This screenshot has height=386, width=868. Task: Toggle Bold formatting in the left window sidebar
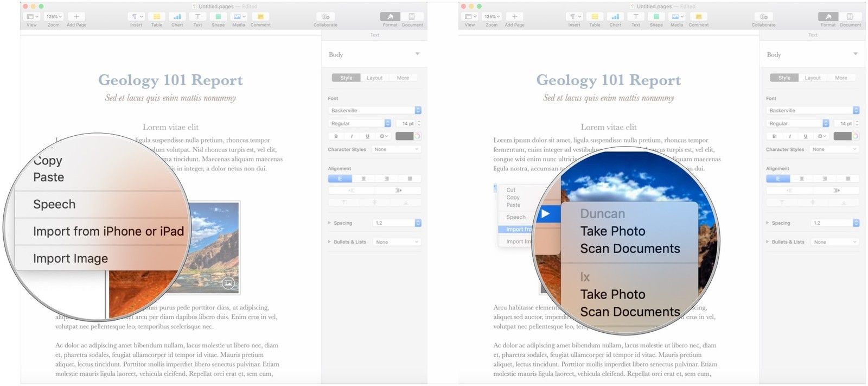[336, 136]
